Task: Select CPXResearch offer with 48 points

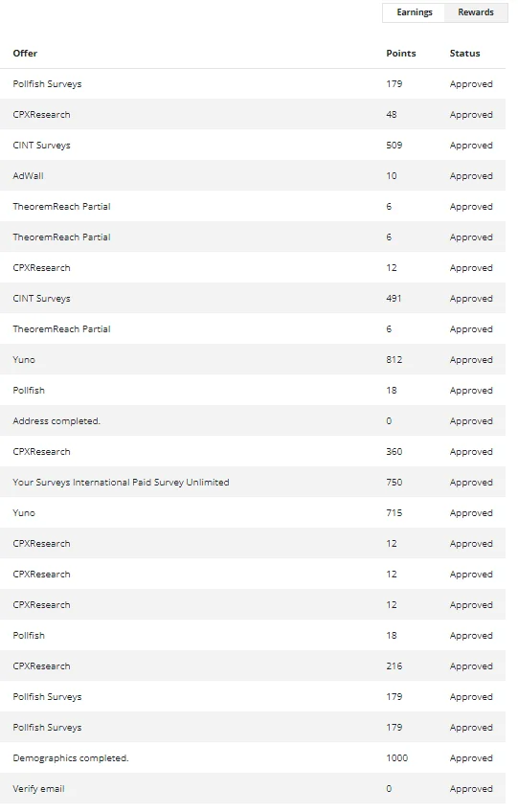Action: tap(253, 115)
